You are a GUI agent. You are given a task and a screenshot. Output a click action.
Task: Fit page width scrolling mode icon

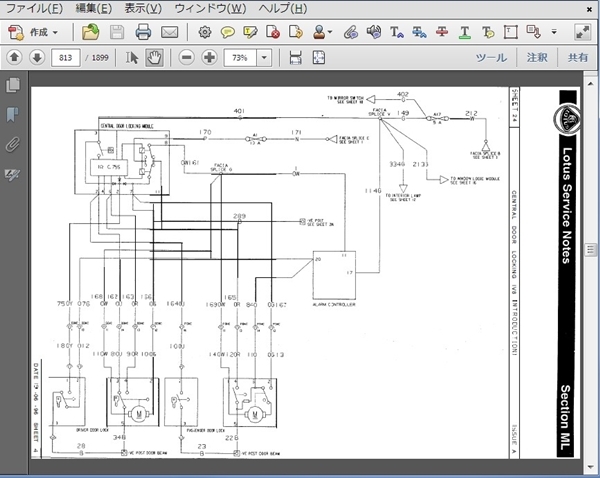pyautogui.click(x=296, y=58)
